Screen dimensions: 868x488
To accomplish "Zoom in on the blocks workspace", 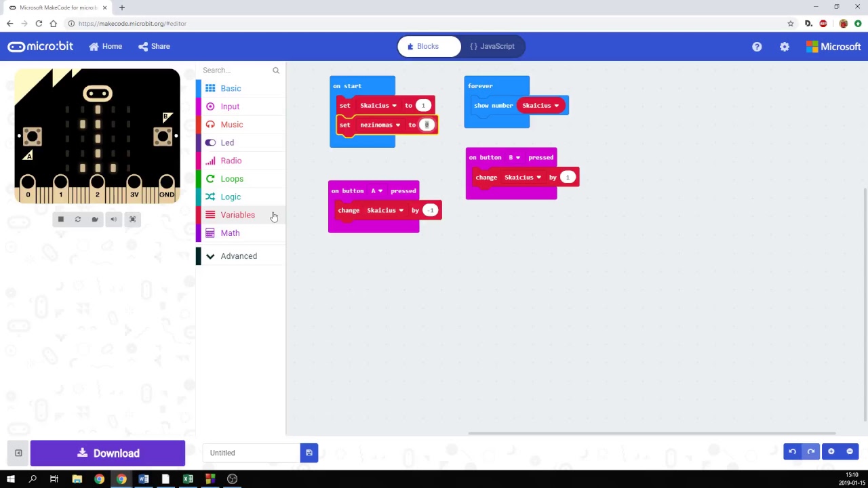I will click(x=831, y=451).
